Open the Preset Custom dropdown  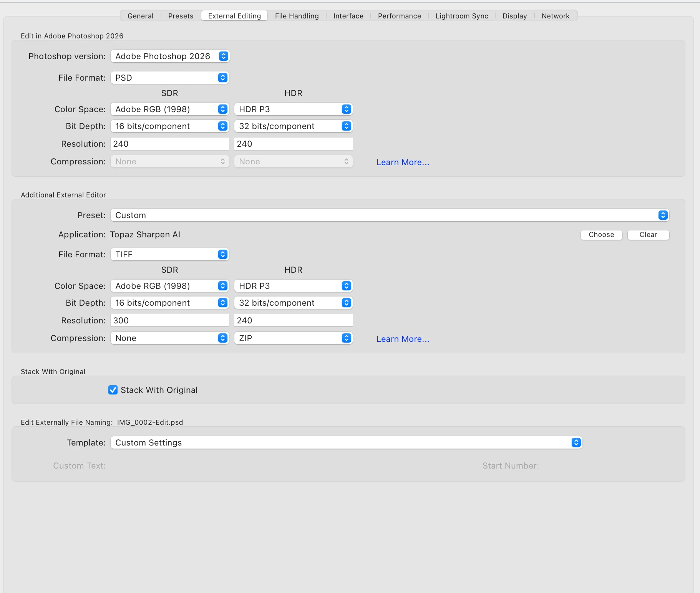coord(390,215)
